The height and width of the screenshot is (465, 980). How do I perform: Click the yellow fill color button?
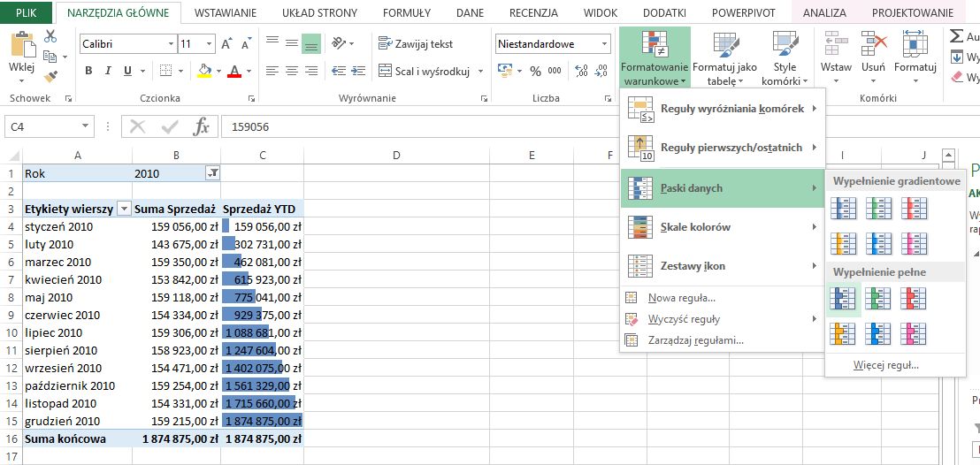pyautogui.click(x=204, y=72)
